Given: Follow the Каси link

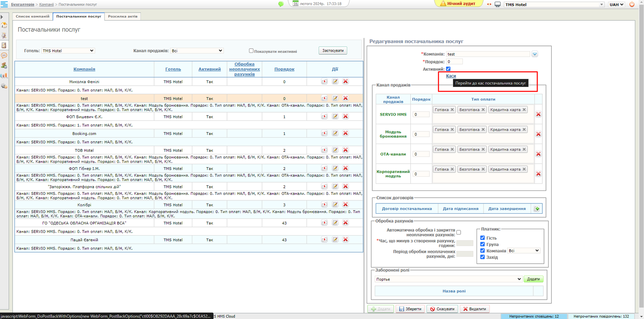Looking at the screenshot, I should (x=451, y=76).
